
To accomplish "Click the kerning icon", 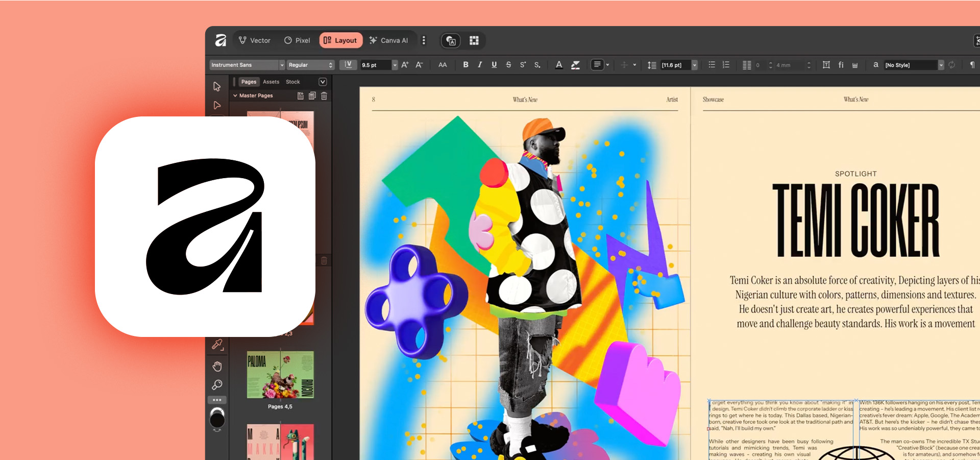I will (x=349, y=65).
